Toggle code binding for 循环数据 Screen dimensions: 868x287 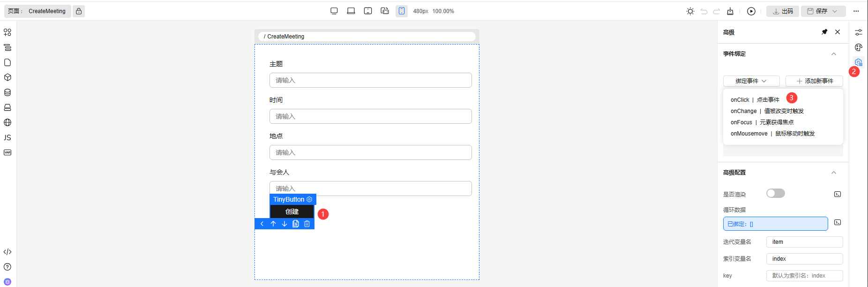[x=838, y=222]
